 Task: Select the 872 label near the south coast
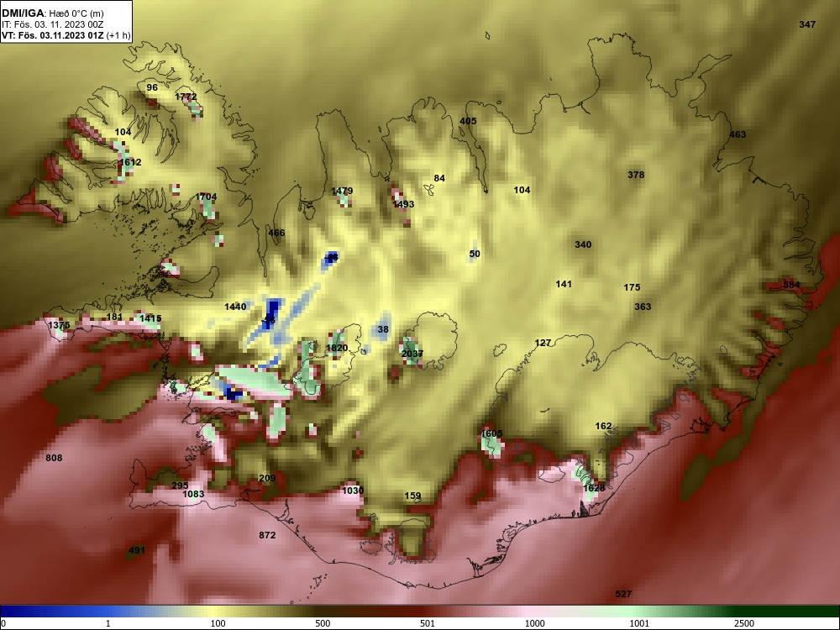pyautogui.click(x=267, y=535)
